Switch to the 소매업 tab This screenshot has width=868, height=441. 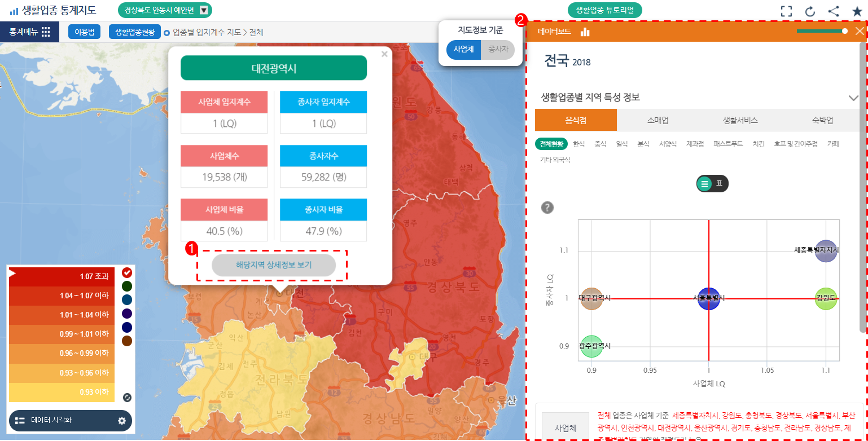(657, 120)
